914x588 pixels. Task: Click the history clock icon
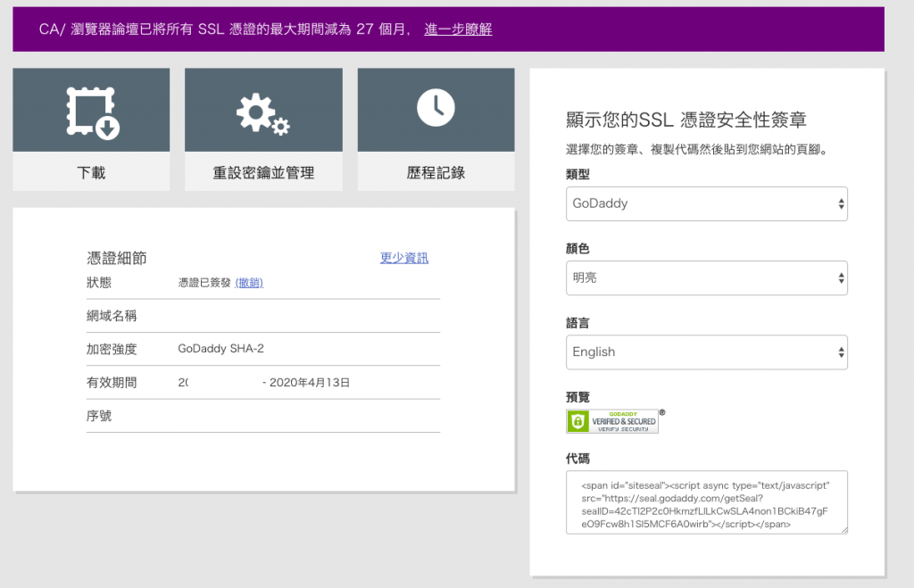point(436,108)
